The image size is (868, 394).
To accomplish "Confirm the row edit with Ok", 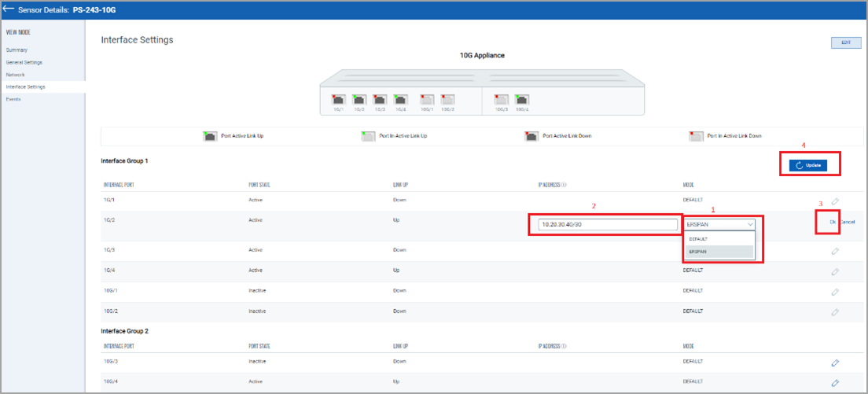I will coord(833,222).
